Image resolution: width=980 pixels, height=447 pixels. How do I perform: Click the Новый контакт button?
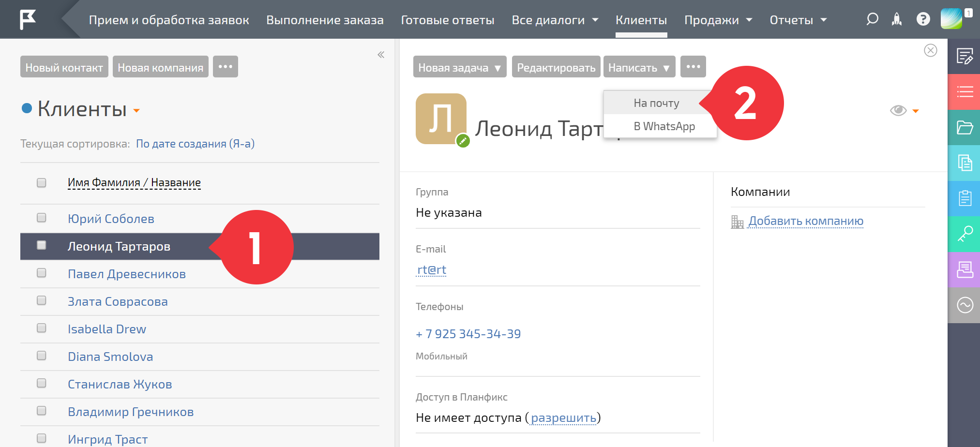point(64,67)
